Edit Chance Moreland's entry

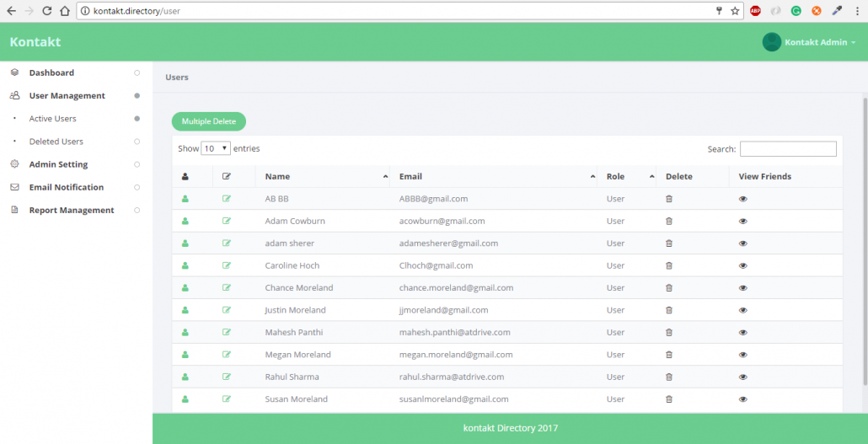[x=227, y=287]
